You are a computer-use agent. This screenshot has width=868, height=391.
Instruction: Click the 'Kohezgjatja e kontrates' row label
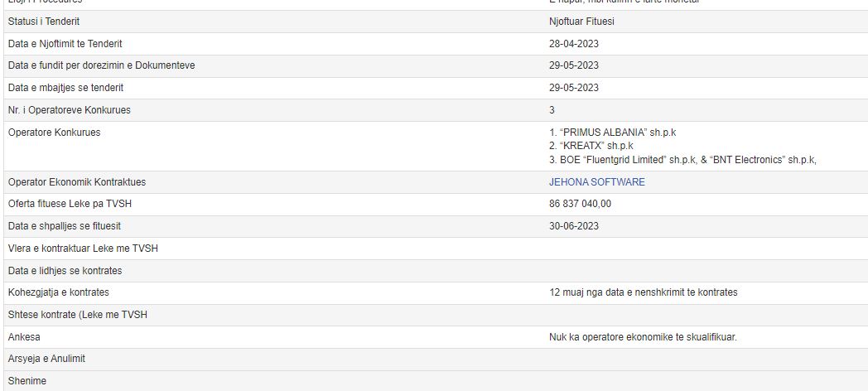click(x=58, y=292)
